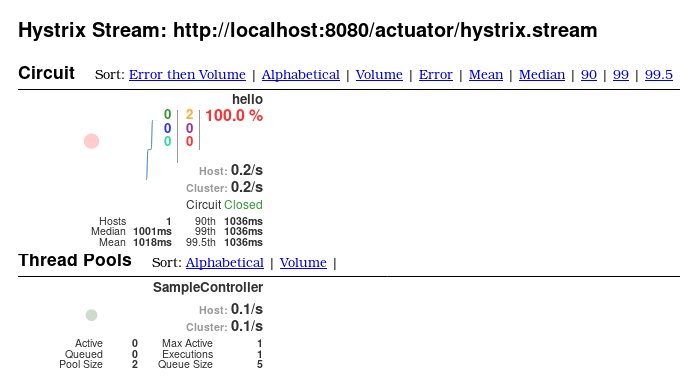This screenshot has height=388, width=680.
Task: Select the SampleController thread pool name
Action: (x=208, y=287)
